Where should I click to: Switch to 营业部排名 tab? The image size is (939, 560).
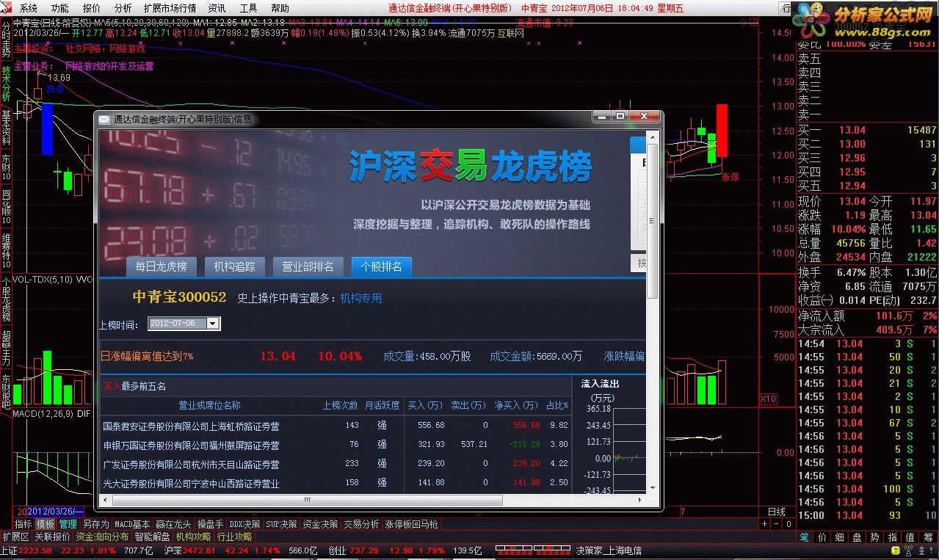(308, 266)
